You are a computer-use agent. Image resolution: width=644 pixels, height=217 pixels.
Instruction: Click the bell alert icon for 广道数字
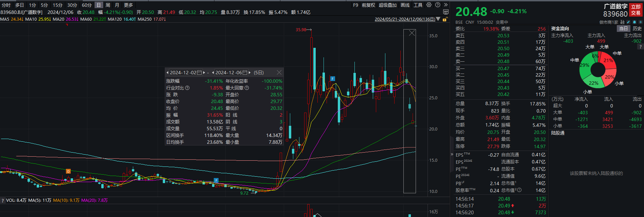(x=634, y=22)
